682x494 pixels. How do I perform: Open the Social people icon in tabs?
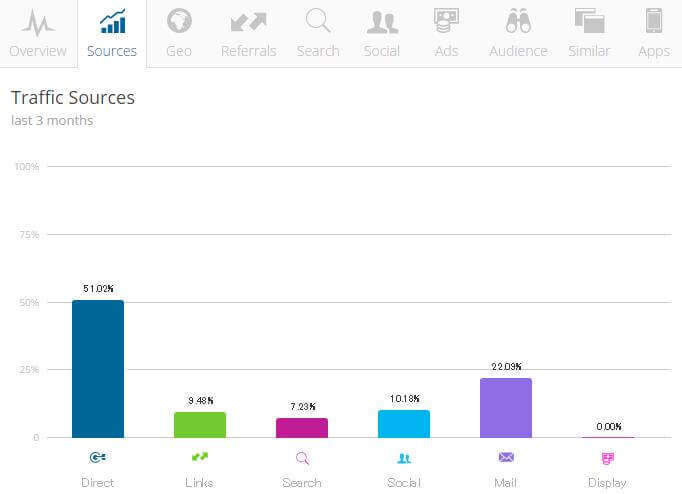click(382, 23)
